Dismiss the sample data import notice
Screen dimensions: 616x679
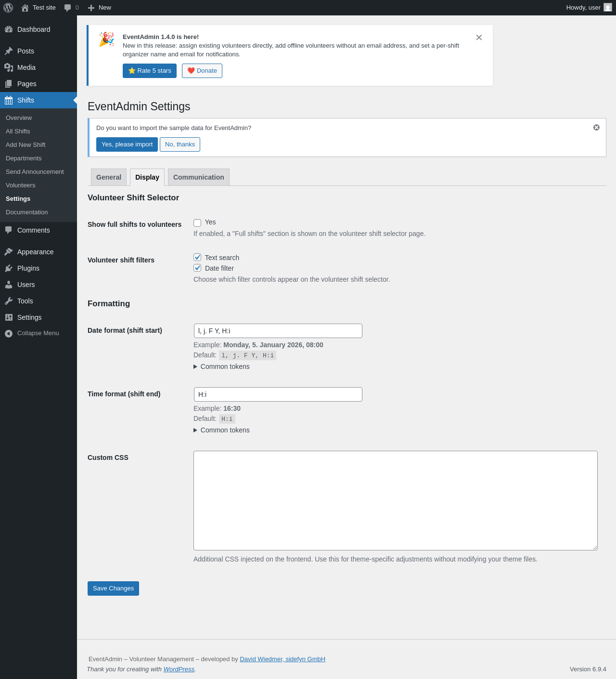pos(596,128)
